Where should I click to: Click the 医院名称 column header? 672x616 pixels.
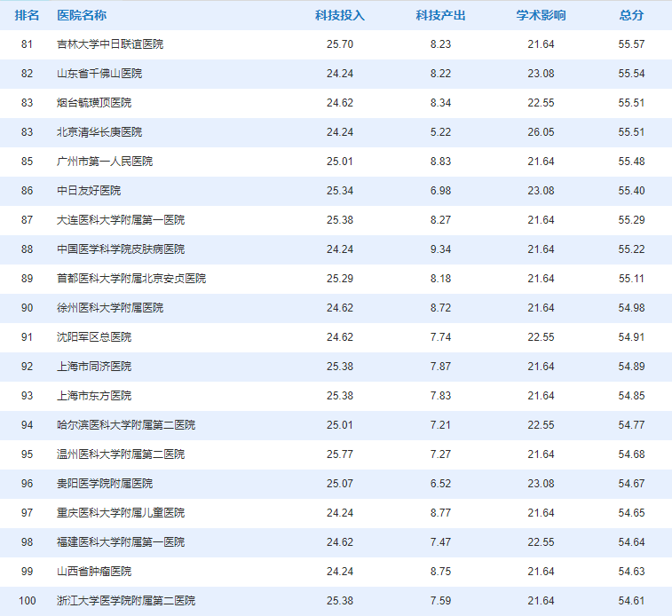[82, 15]
